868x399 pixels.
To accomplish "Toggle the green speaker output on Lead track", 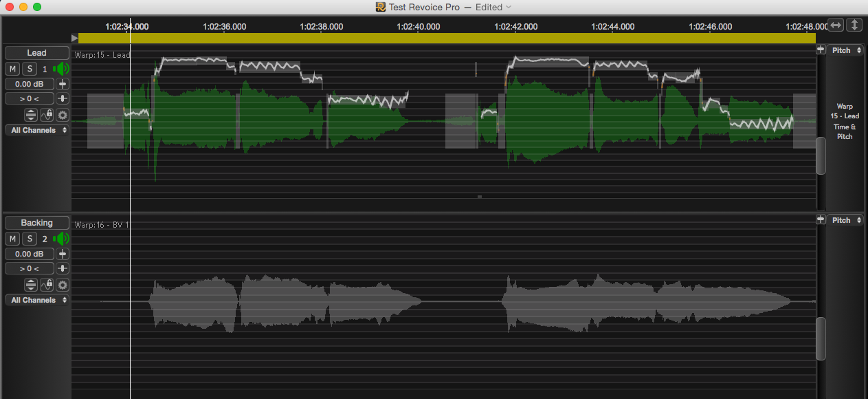I will [x=61, y=68].
